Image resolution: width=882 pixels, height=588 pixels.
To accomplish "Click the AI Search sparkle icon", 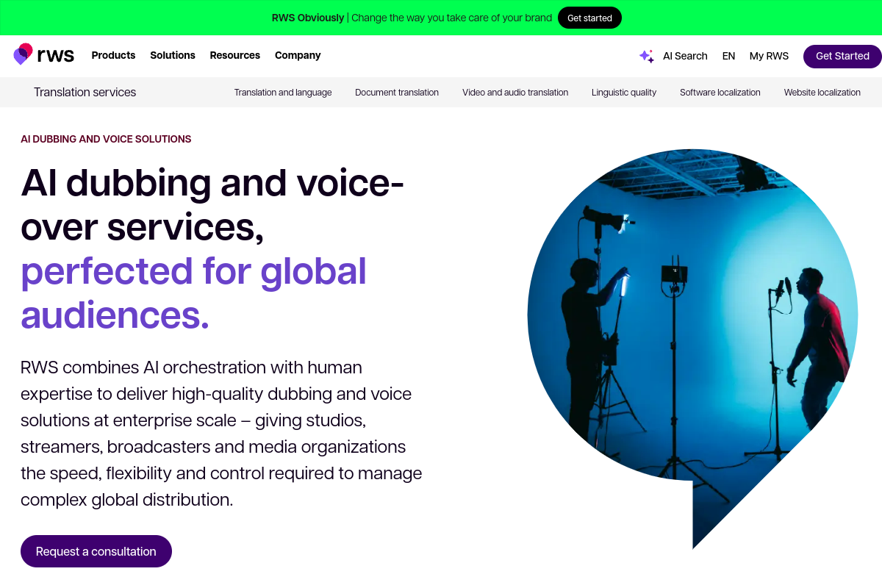I will 647,56.
